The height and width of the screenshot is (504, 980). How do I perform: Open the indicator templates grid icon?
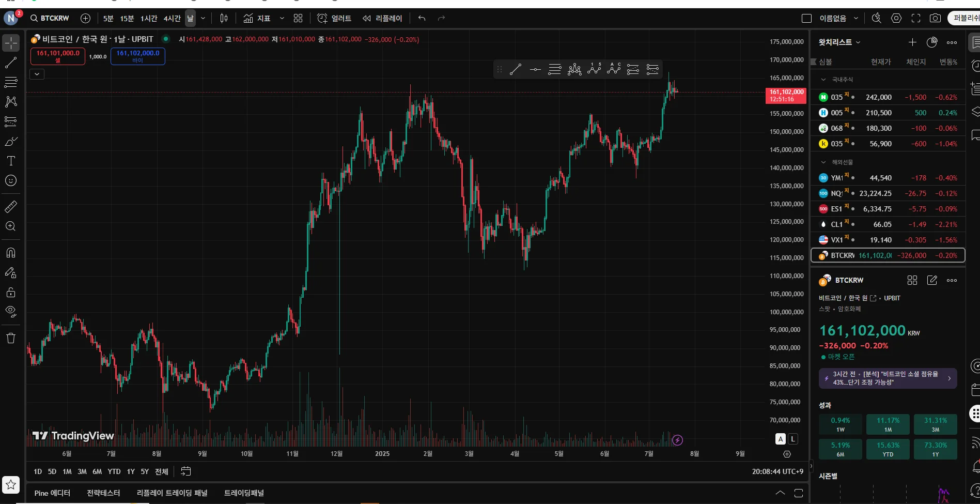[298, 18]
